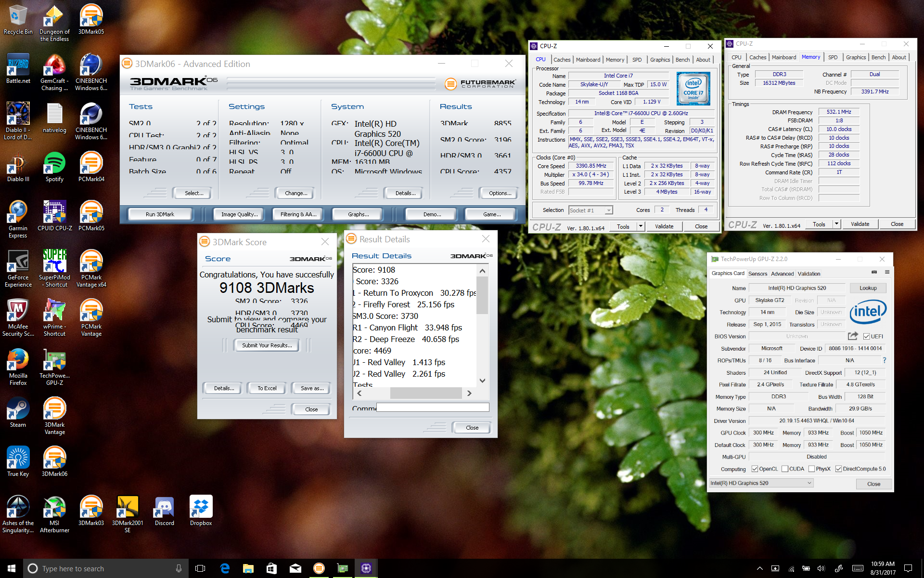The image size is (924, 578).
Task: Toggle PhysX checkbox in GPU-Z
Action: (811, 469)
